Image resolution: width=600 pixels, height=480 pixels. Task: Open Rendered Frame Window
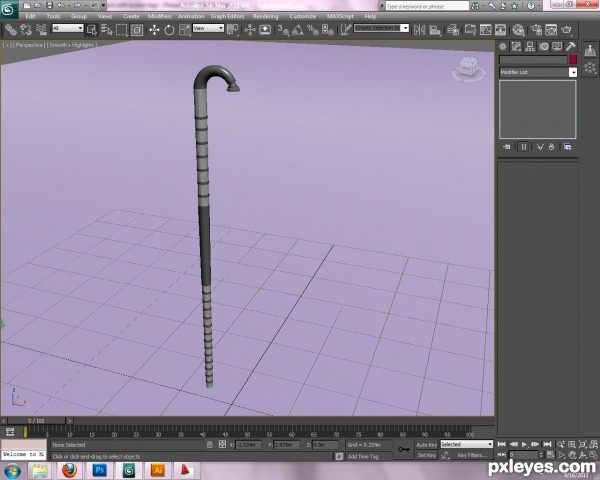(551, 30)
